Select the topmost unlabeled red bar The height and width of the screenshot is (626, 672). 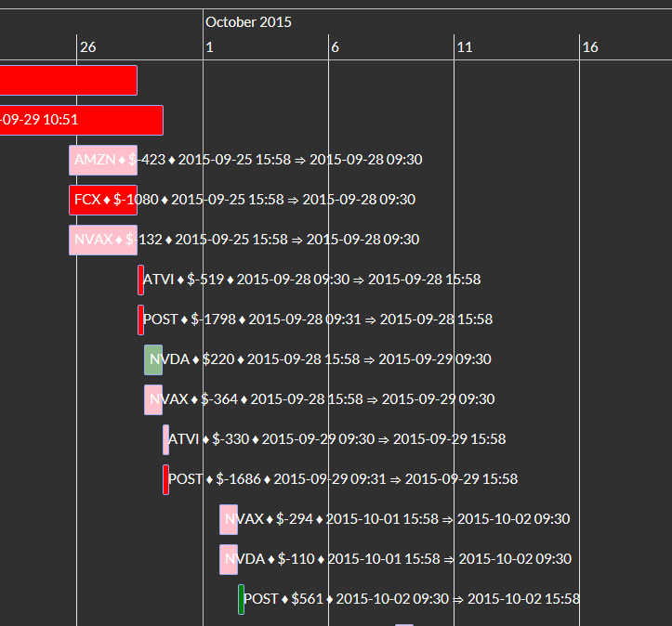(x=69, y=80)
